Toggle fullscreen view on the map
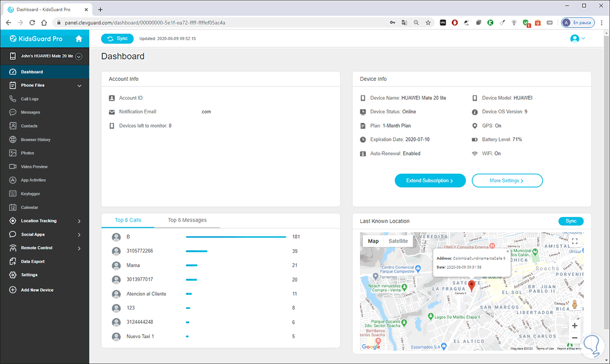 (x=574, y=241)
